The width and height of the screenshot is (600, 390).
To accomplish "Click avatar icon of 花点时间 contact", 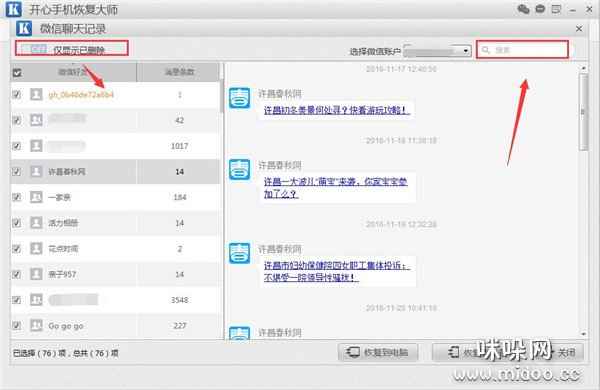I will pos(36,249).
